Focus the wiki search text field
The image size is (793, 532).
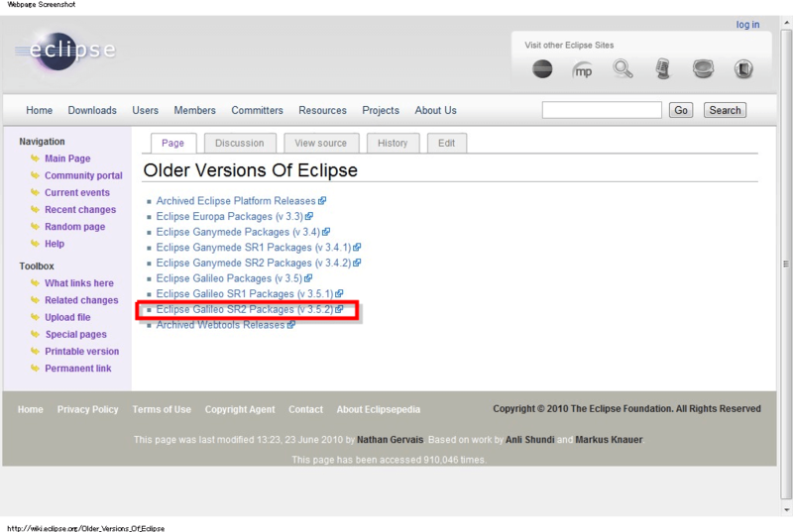(x=602, y=110)
